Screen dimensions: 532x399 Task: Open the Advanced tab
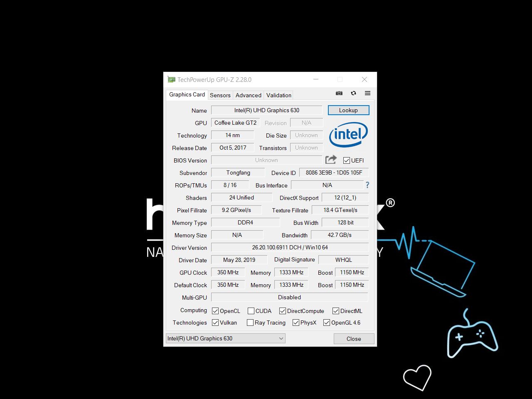249,95
